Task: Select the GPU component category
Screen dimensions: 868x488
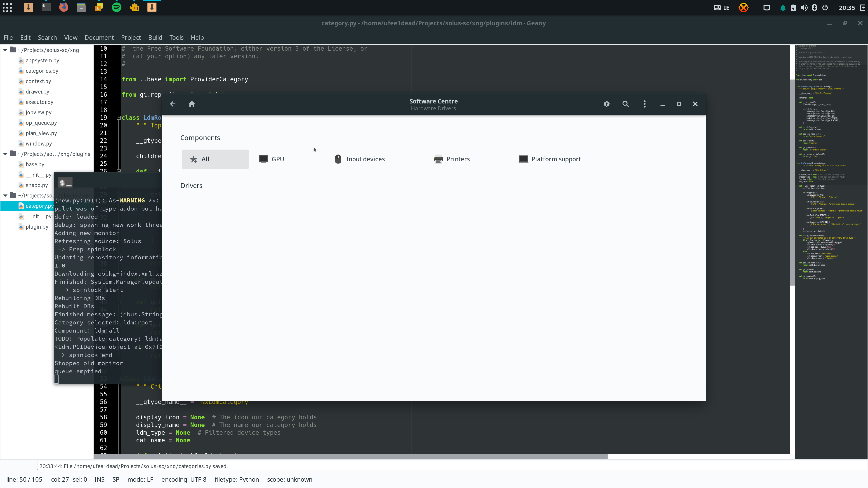Action: pos(271,159)
